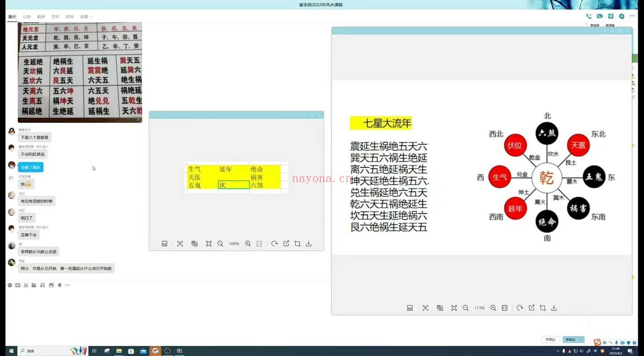The image size is (644, 356).
Task: Click the message '有没有逆数的时候'
Action: tap(36, 201)
